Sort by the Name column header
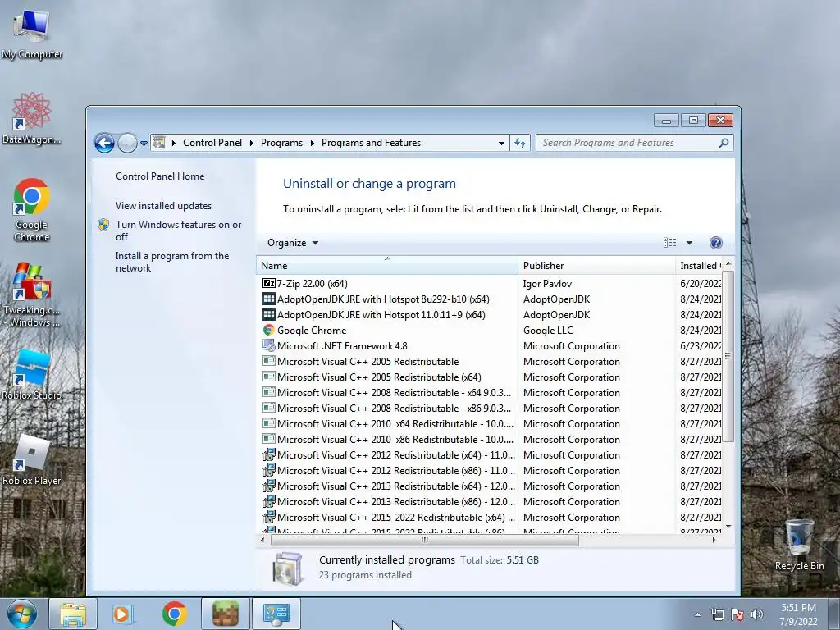This screenshot has width=840, height=630. click(x=387, y=265)
